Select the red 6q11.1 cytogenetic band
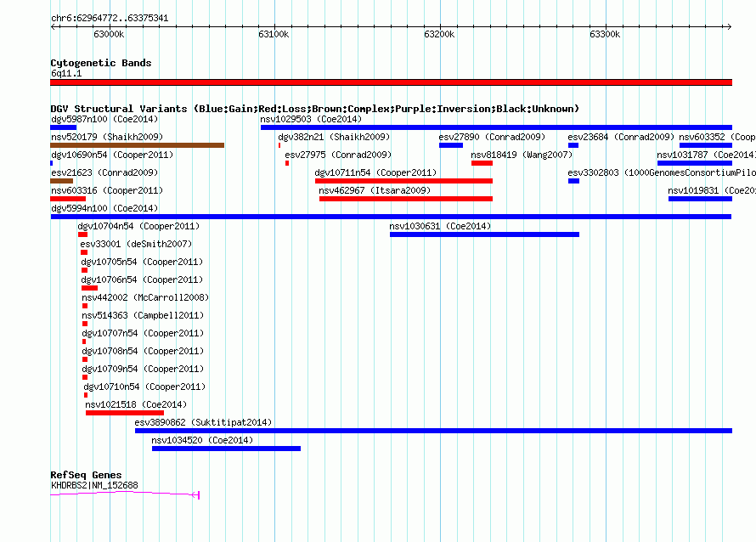Viewport: 756px width, 542px height. 391,82
